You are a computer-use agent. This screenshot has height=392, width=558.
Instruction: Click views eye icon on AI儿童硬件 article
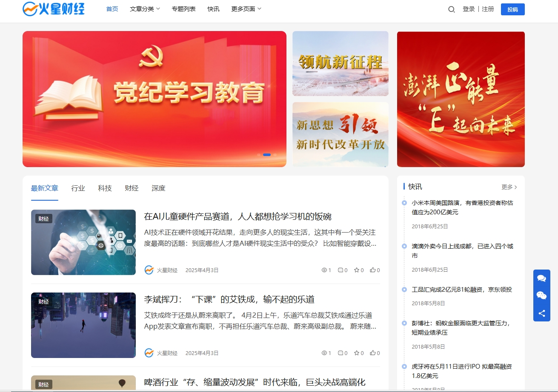(324, 270)
